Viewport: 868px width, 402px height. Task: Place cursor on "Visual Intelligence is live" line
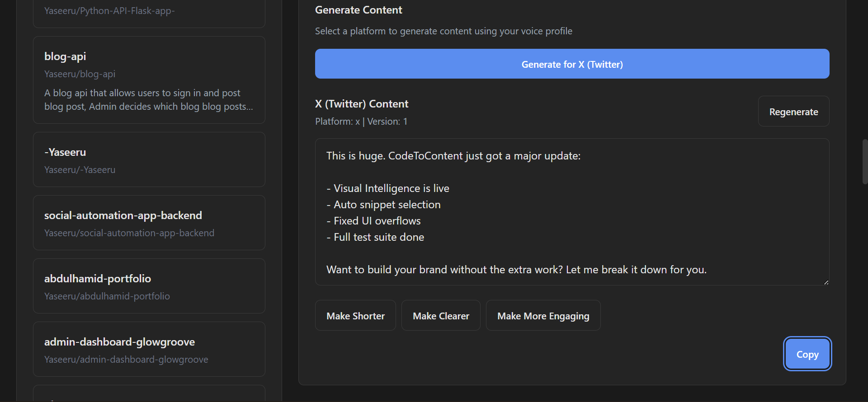tap(391, 188)
